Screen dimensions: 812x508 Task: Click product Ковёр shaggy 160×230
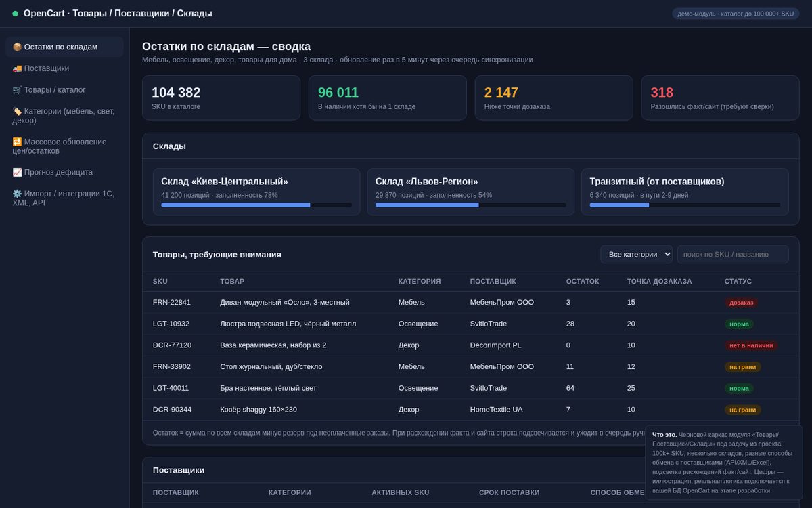tap(258, 410)
